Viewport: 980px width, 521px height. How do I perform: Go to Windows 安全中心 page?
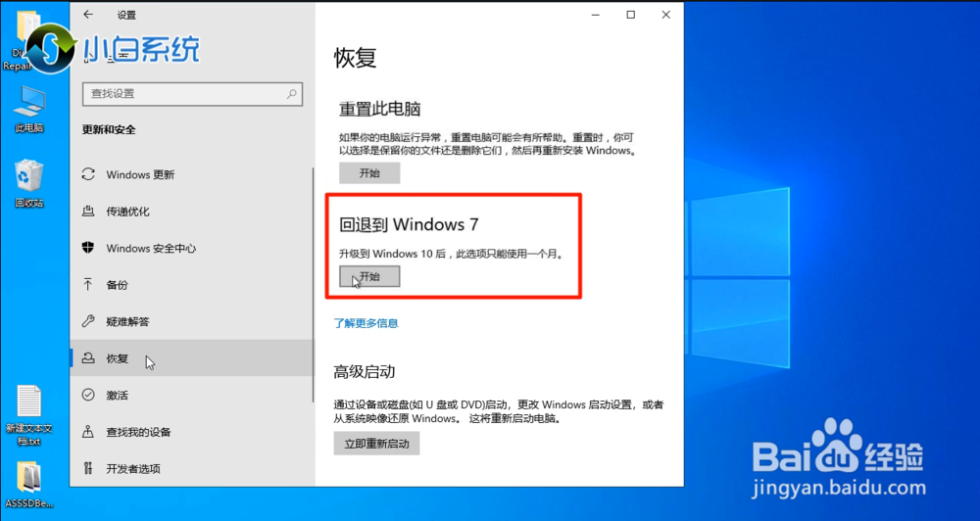(191, 248)
